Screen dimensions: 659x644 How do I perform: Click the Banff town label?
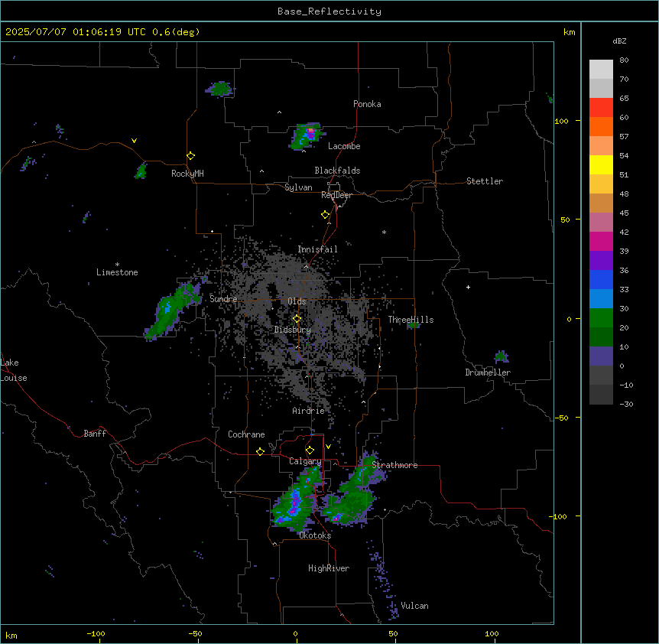point(95,434)
